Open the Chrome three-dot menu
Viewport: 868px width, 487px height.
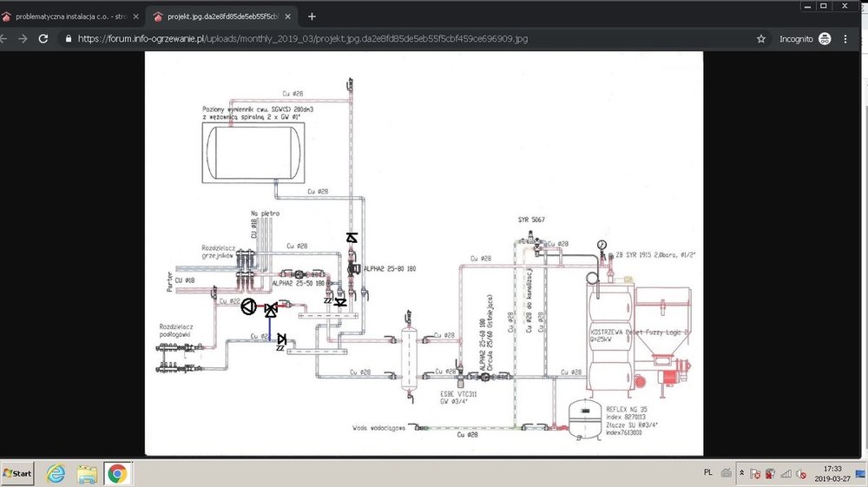coord(845,39)
